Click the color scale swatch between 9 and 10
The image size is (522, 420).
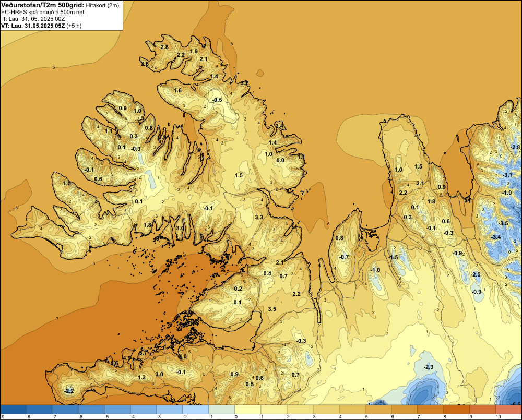click(x=483, y=409)
